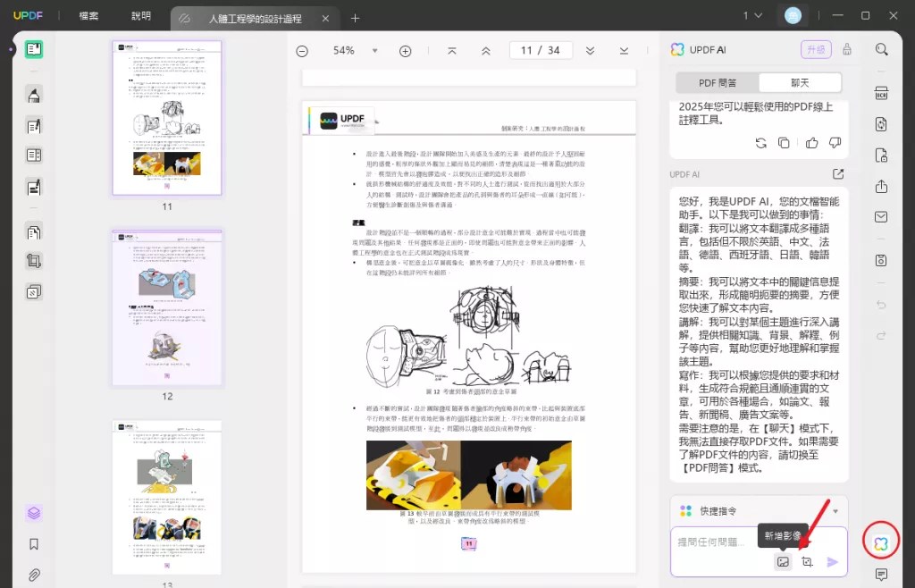Jump to the last page
This screenshot has width=915, height=588.
coord(624,51)
